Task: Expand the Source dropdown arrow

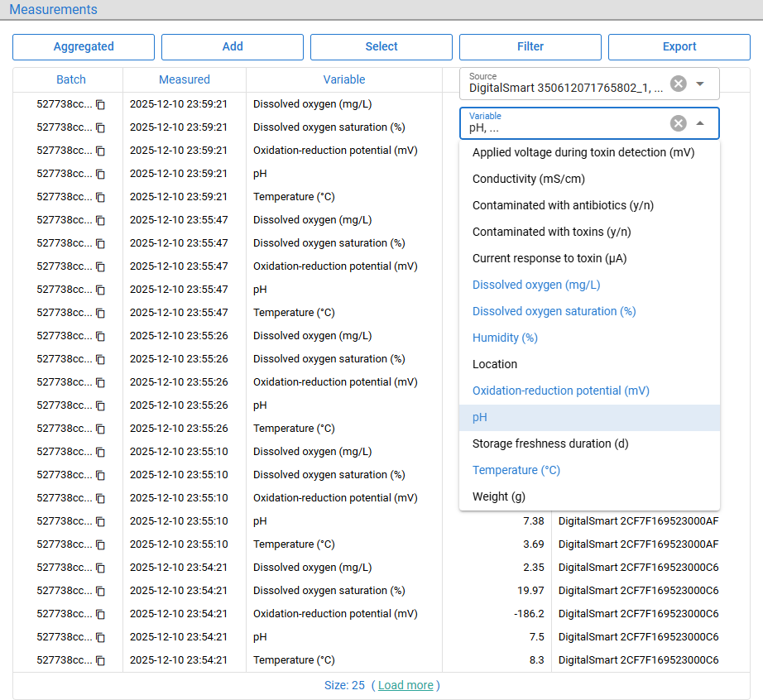Action: [700, 84]
